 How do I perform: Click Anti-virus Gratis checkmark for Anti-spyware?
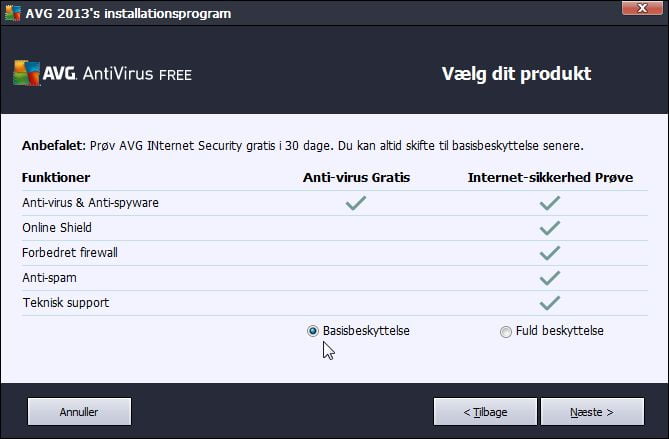point(356,203)
